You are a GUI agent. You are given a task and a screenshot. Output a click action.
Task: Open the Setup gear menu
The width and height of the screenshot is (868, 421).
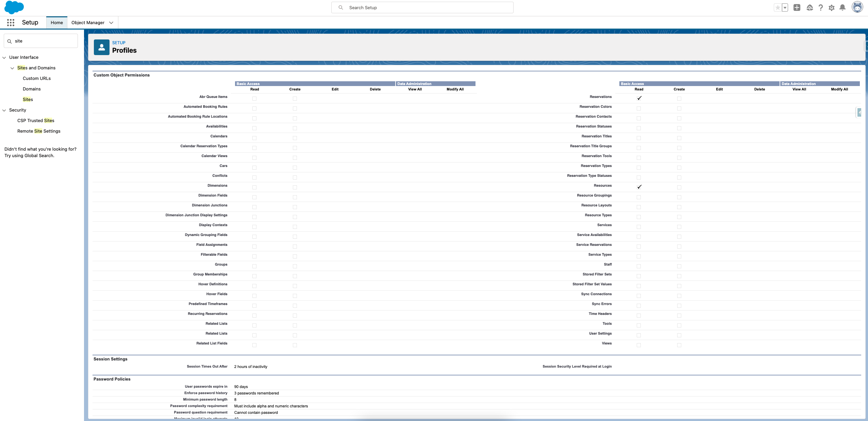pos(831,7)
